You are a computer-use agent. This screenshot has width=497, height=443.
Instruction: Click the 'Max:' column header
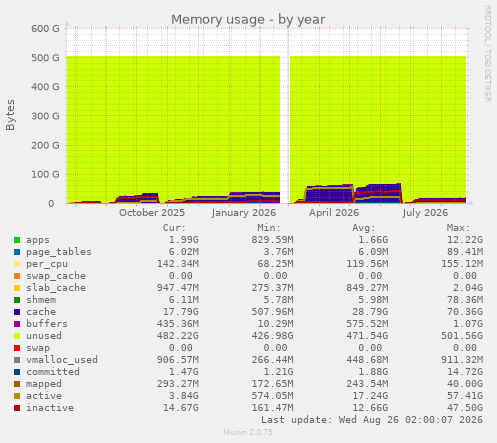tap(458, 228)
